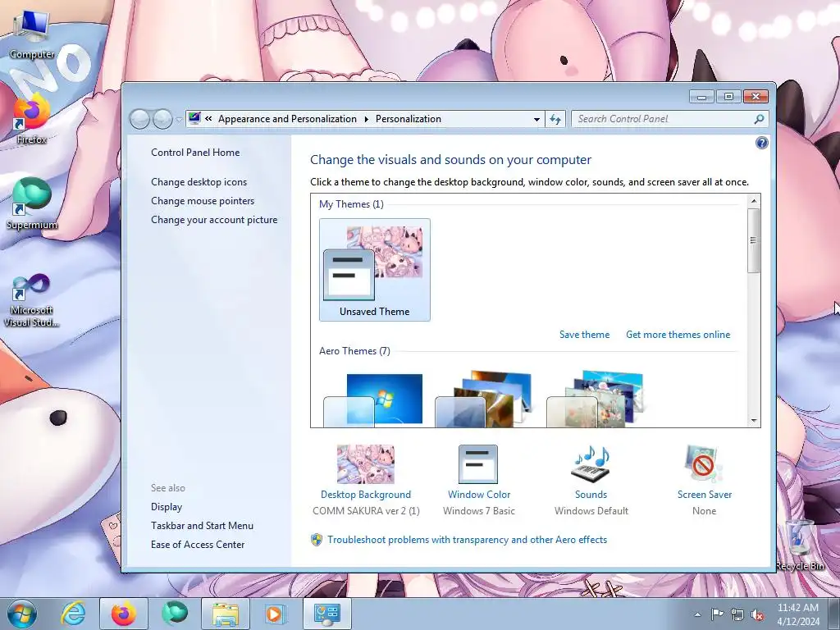This screenshot has width=840, height=630.
Task: Click Troubleshoot problems with transparency link
Action: point(467,540)
